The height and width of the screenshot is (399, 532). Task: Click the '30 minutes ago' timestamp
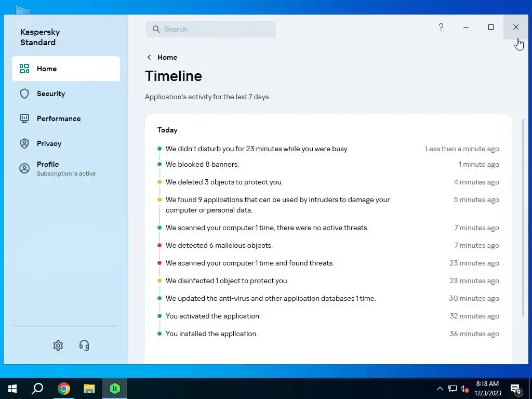[x=474, y=298]
